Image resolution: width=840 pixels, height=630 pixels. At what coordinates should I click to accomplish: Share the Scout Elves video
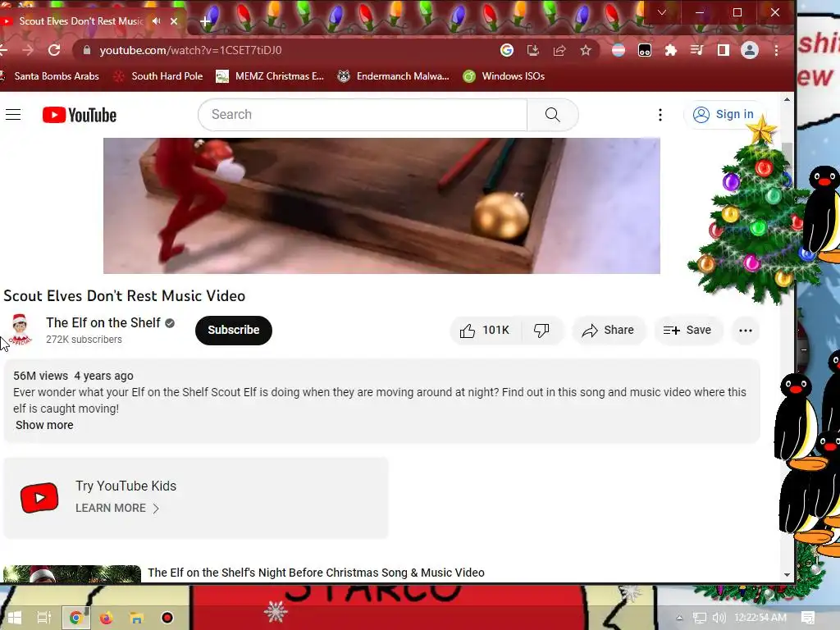coord(609,330)
